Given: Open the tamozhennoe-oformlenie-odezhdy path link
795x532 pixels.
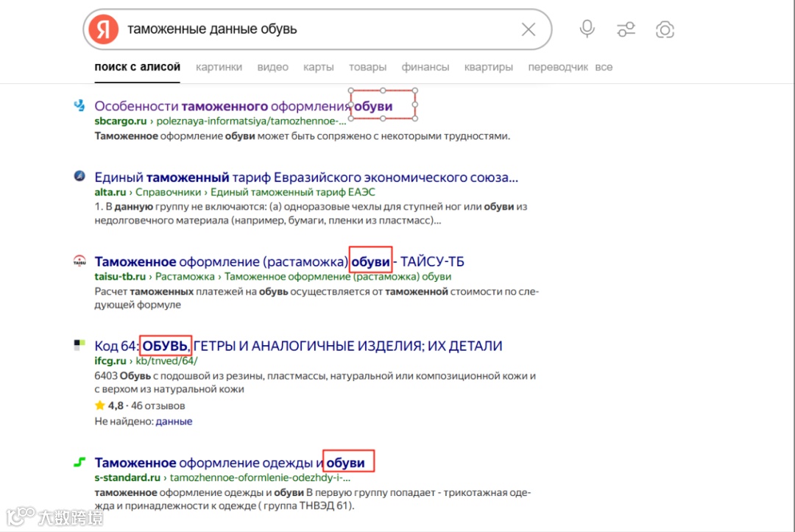Looking at the screenshot, I should (x=260, y=478).
